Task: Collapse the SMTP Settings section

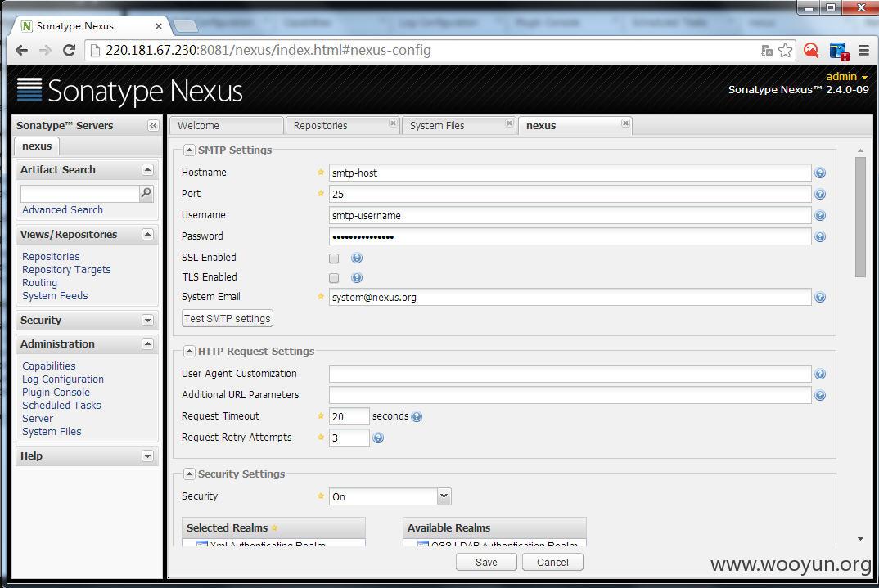Action: tap(190, 150)
